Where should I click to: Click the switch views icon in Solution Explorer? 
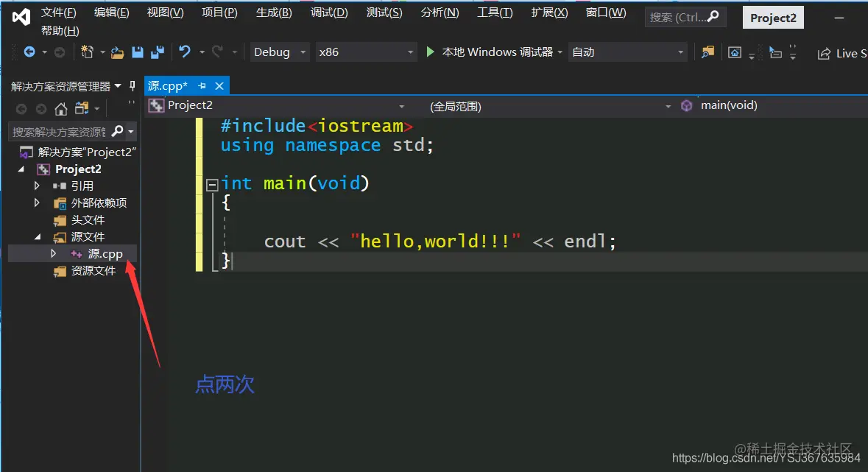(82, 108)
